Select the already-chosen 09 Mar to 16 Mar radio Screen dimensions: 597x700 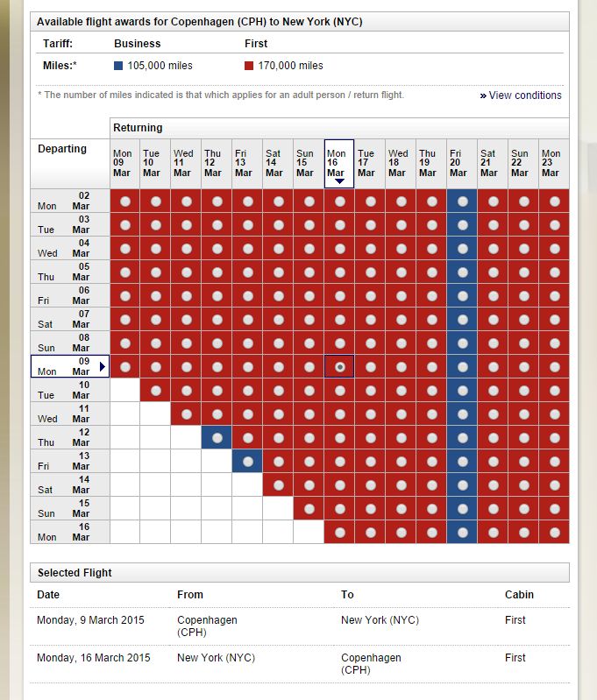coord(339,366)
